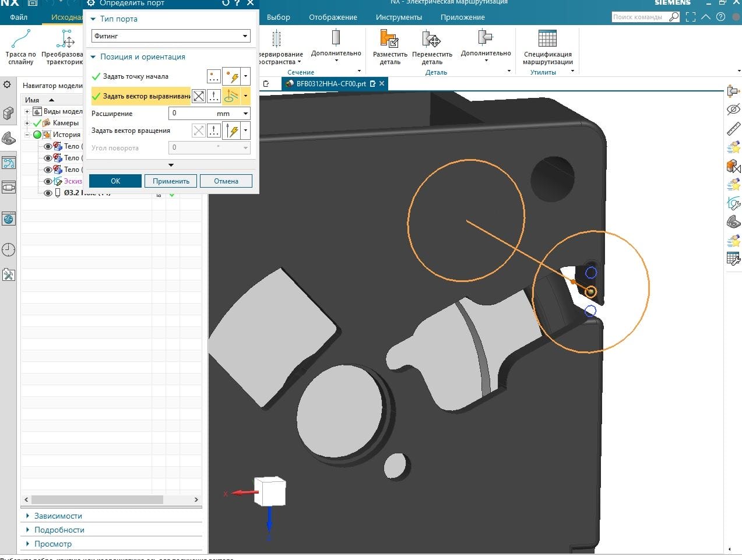
Task: Toggle the eye icon of the Эскиз row
Action: tap(48, 181)
